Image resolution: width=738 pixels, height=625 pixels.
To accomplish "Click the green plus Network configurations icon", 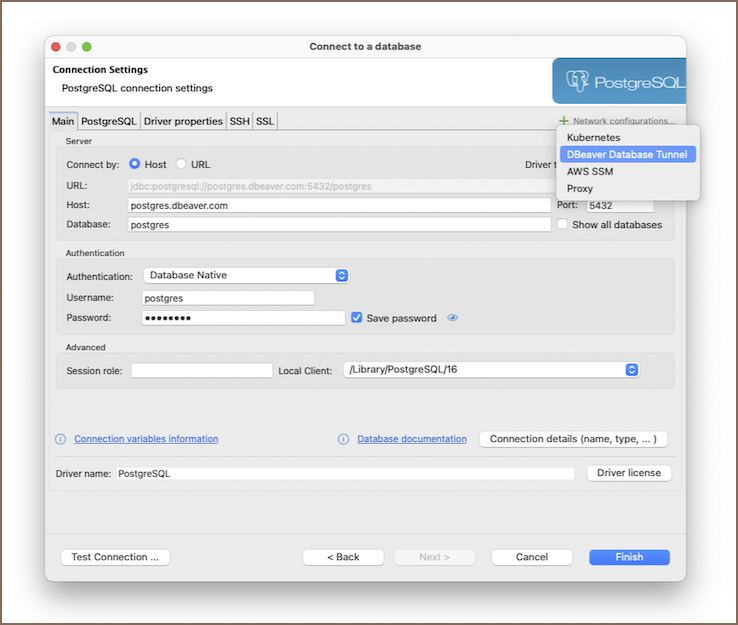I will click(x=564, y=121).
